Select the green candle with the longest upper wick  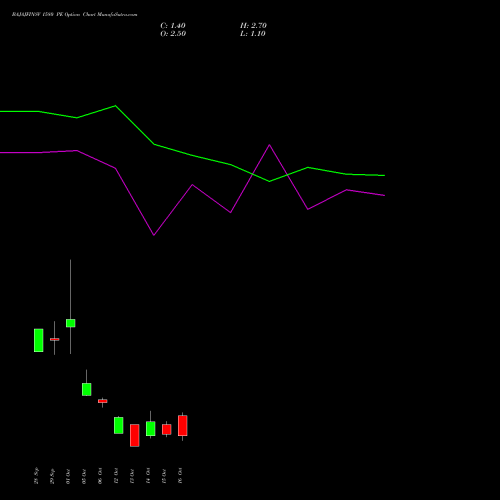pos(70,323)
